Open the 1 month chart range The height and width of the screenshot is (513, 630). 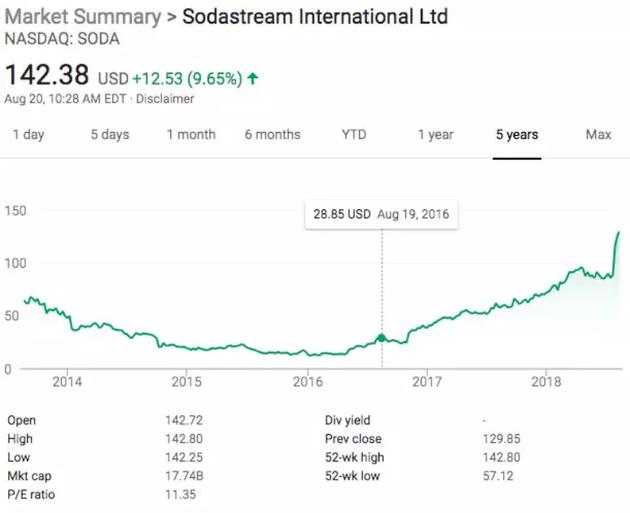(x=191, y=135)
